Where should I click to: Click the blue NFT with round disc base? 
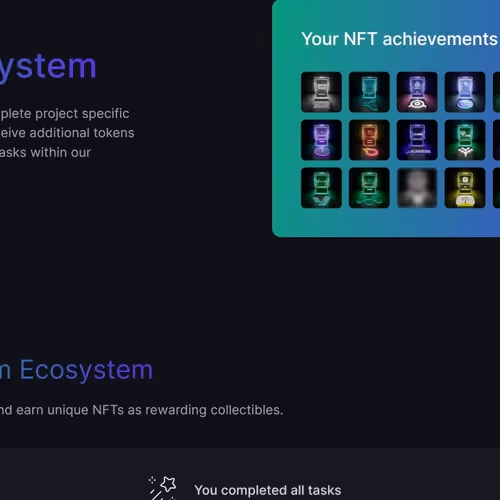click(465, 92)
